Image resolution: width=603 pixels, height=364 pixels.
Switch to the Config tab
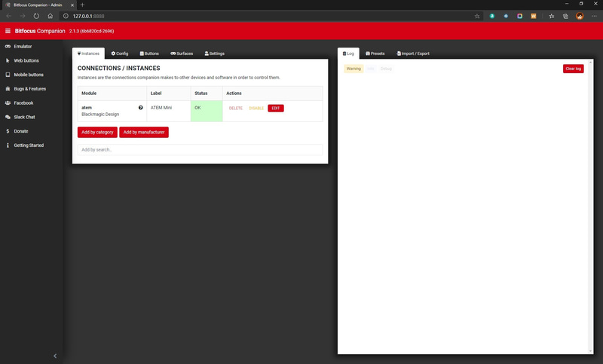tap(120, 54)
